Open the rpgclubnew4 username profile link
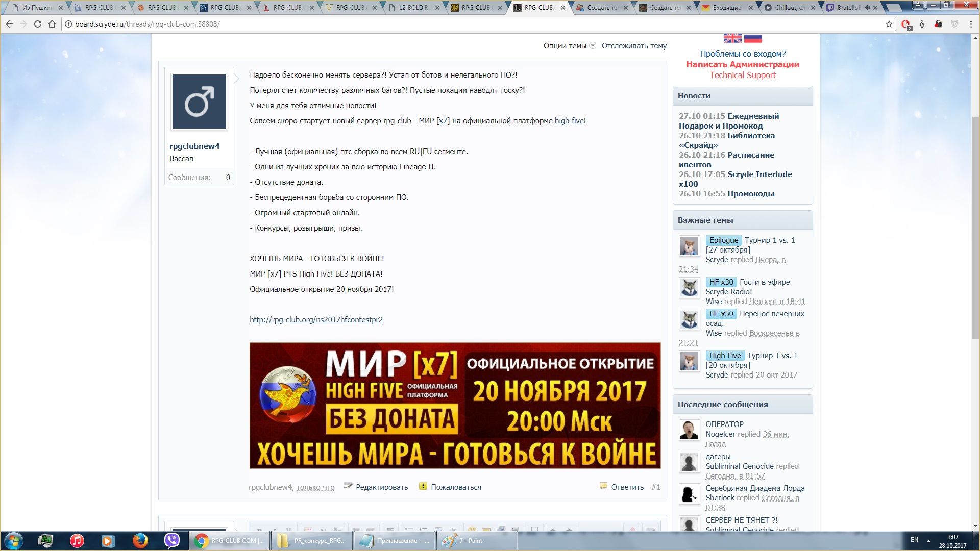980x551 pixels. pyautogui.click(x=194, y=146)
